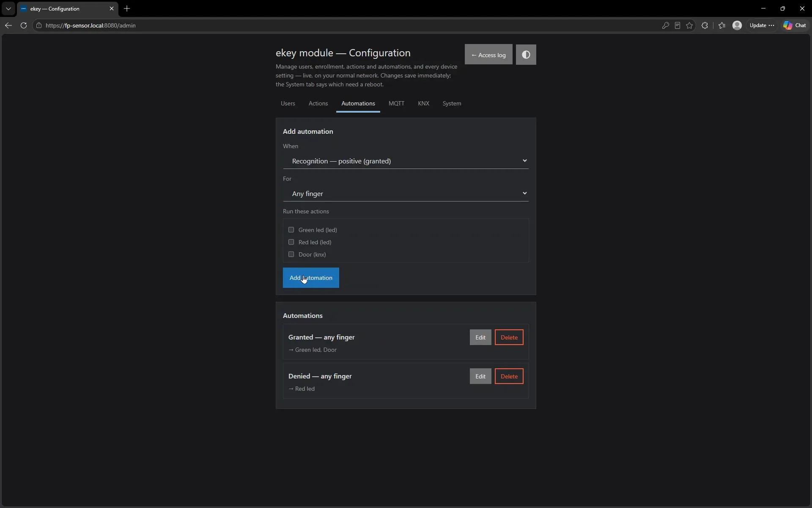Select the Automations tab

(x=358, y=103)
